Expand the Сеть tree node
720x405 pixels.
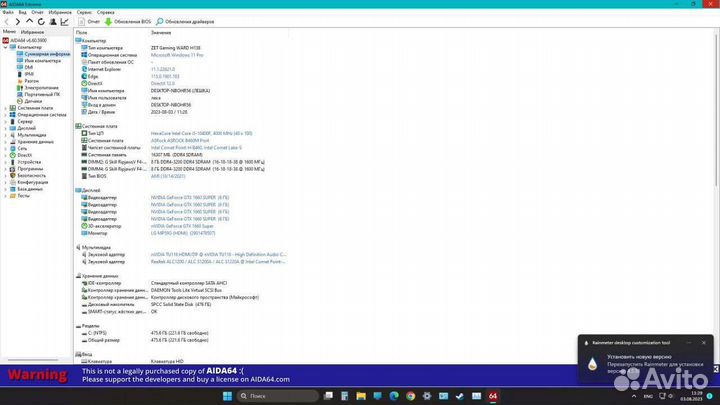coord(6,148)
